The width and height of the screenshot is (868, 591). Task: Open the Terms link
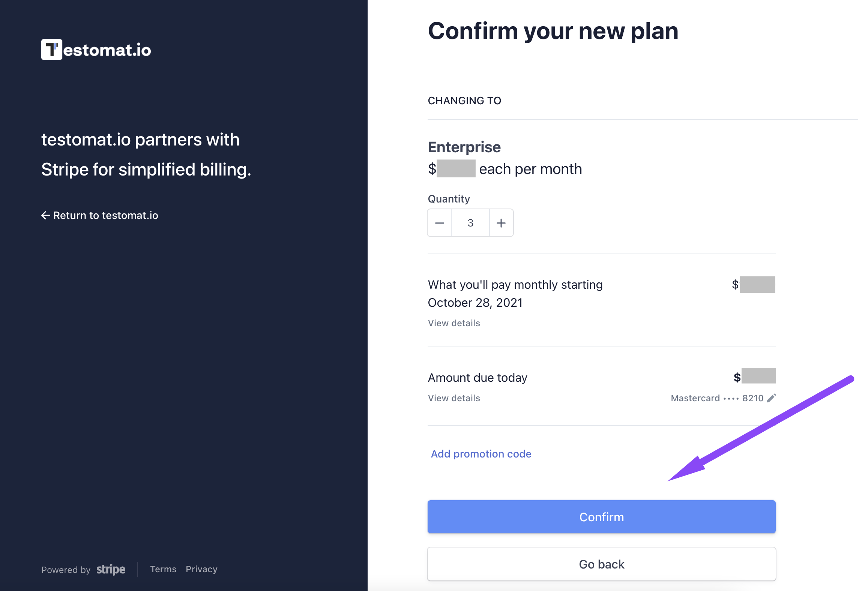pos(163,569)
